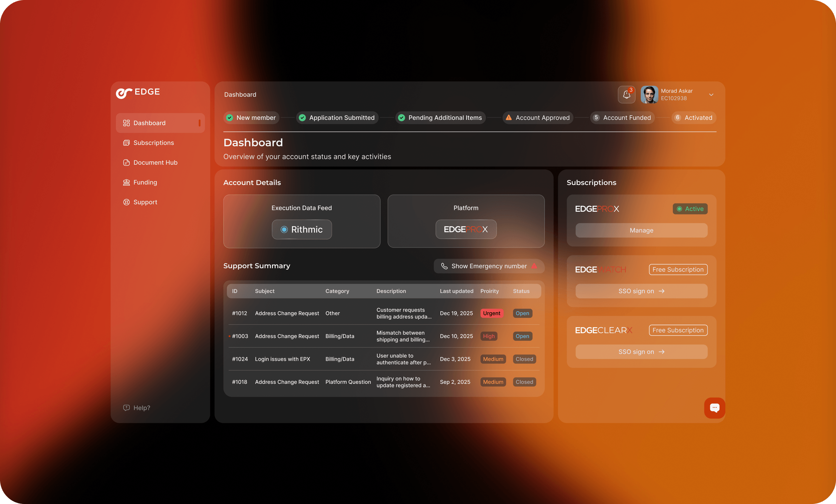Click the Support lifebuoy icon

[127, 202]
